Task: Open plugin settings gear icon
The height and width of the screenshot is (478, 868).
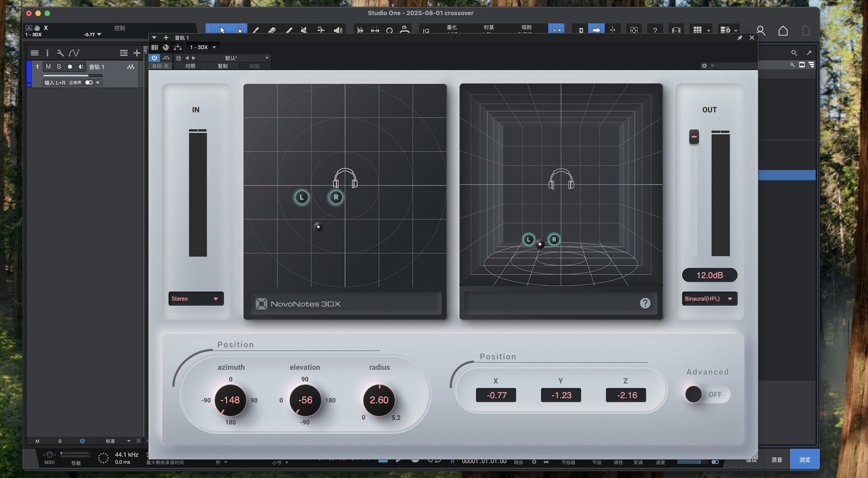Action: pyautogui.click(x=704, y=66)
